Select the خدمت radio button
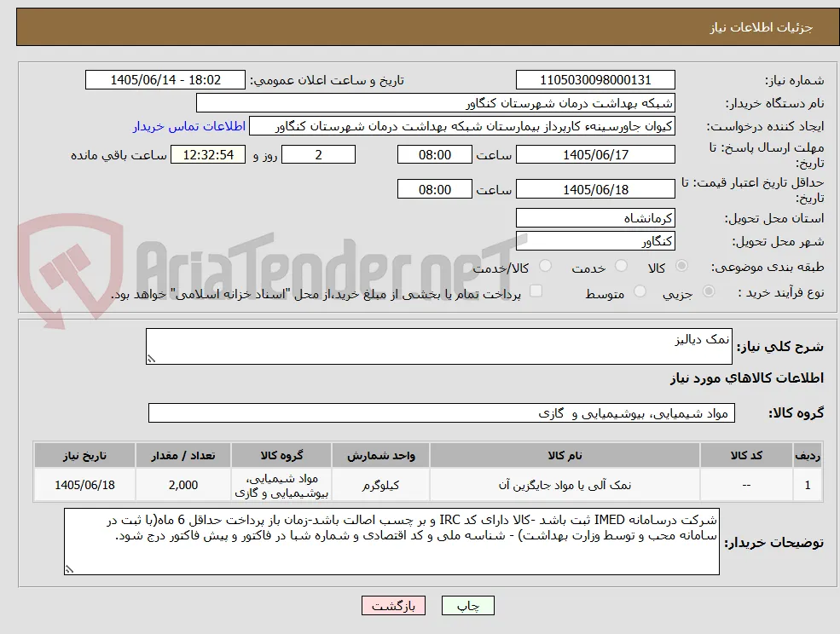Viewport: 840px width, 634px height. coord(621,266)
